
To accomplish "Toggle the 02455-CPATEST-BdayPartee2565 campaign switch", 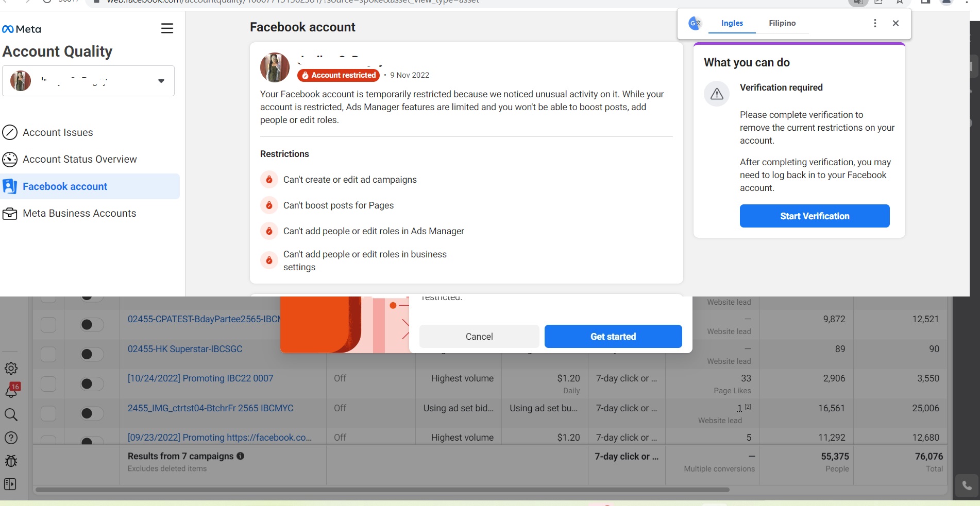I will pos(92,325).
